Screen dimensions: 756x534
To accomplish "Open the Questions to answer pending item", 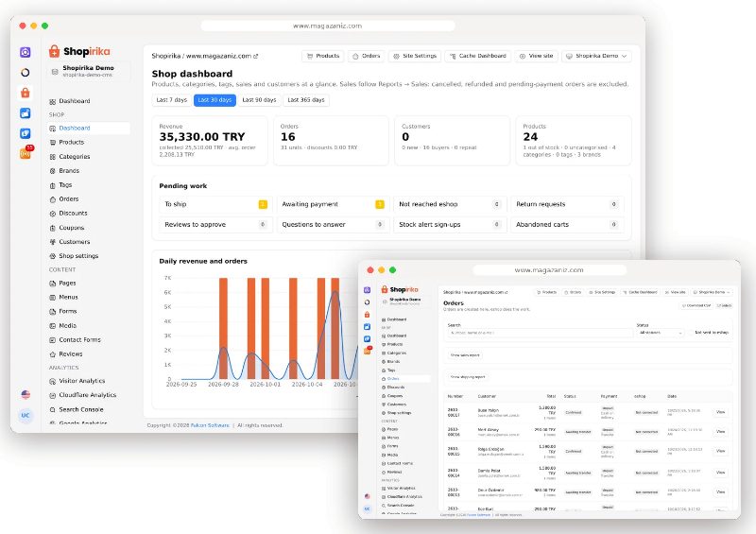I will tap(333, 225).
